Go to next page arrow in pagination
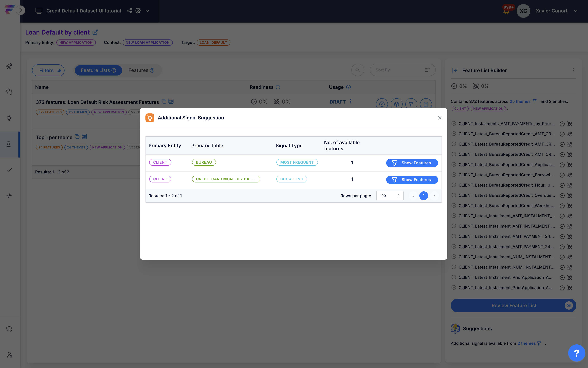Screen dimensions: 588x368 pyautogui.click(x=434, y=196)
